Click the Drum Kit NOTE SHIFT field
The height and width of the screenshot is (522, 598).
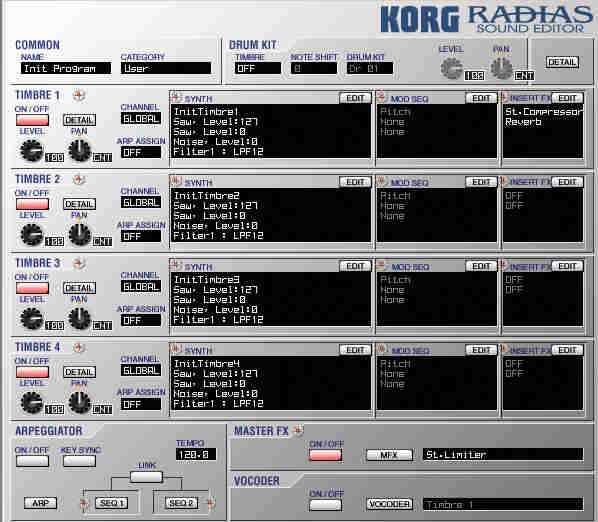point(314,68)
